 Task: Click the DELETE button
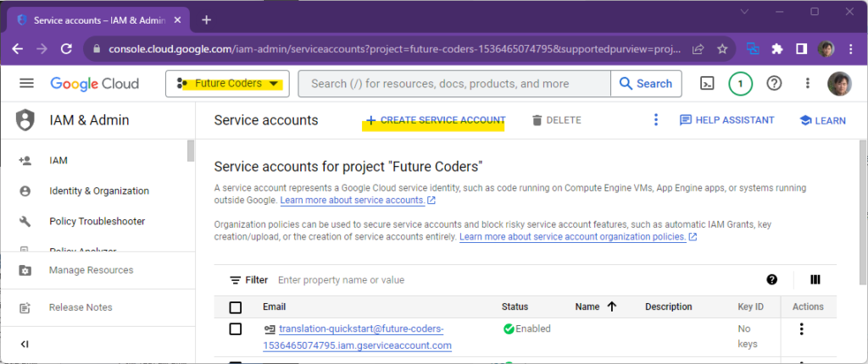[556, 120]
